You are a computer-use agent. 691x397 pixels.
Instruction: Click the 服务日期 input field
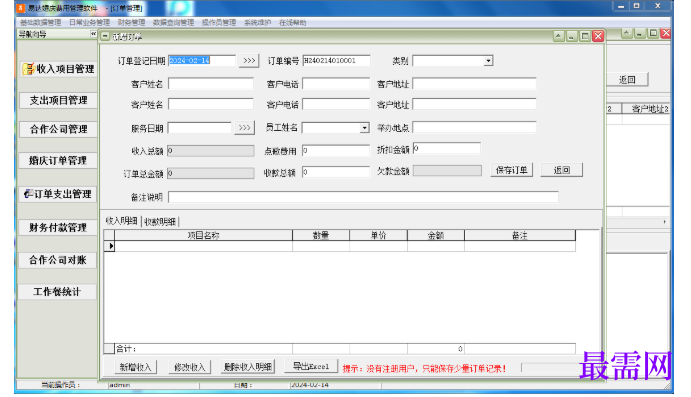tap(200, 128)
